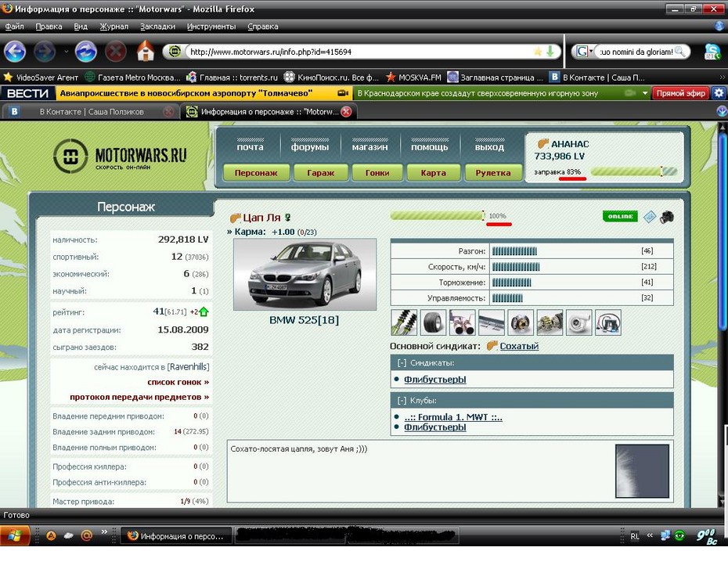This screenshot has width=728, height=569.
Task: Bookmark page with the star icon
Action: (538, 52)
